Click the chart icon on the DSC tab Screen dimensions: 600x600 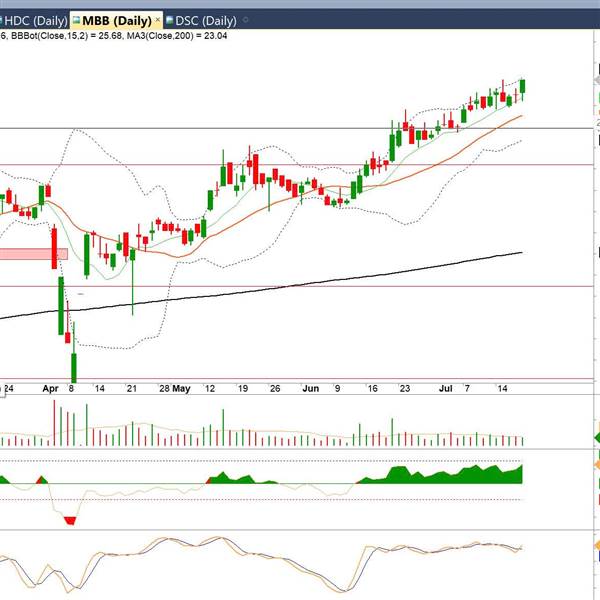(170, 20)
